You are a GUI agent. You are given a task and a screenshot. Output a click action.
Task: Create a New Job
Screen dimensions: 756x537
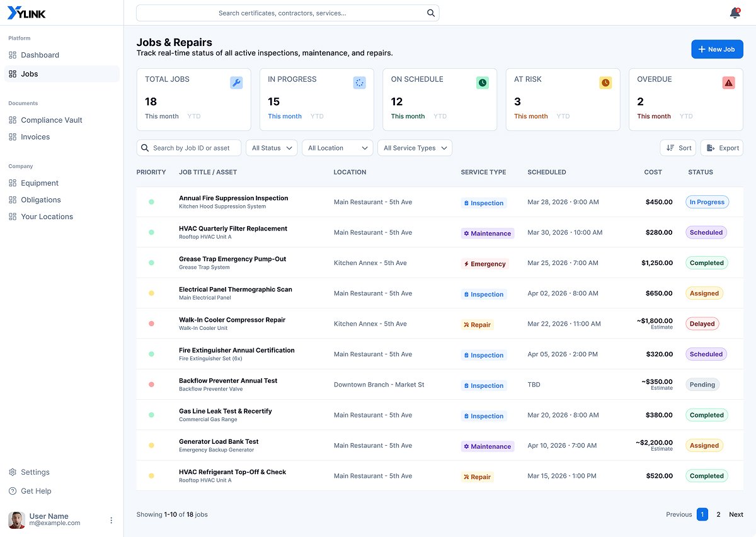click(717, 49)
